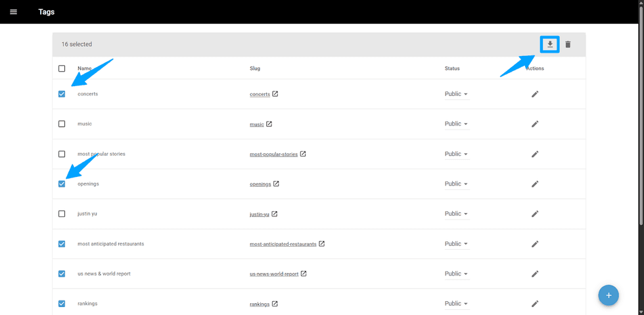The height and width of the screenshot is (315, 644).
Task: Open external link icon beside justin-yu slug
Action: [275, 214]
